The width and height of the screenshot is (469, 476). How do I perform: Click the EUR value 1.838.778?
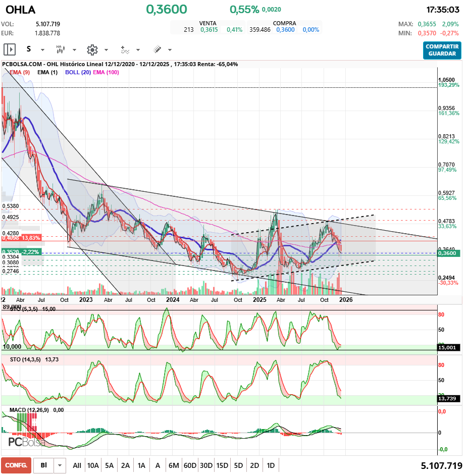tap(47, 33)
